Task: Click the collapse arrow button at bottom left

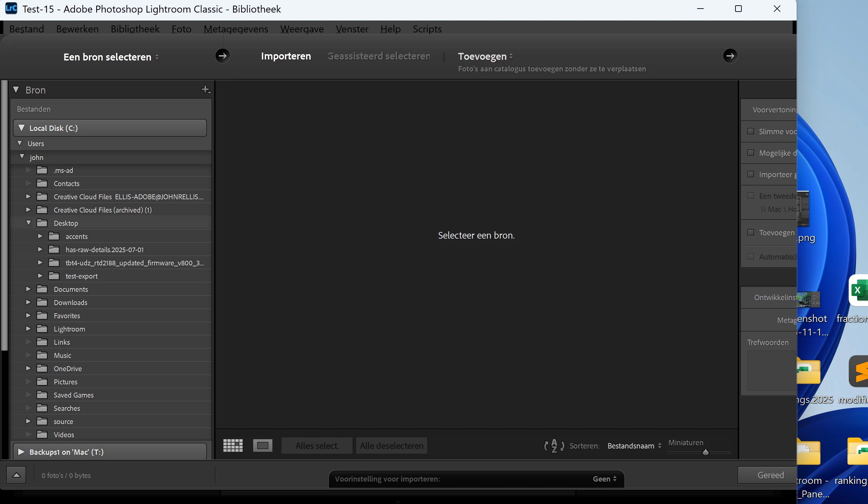Action: click(x=16, y=475)
